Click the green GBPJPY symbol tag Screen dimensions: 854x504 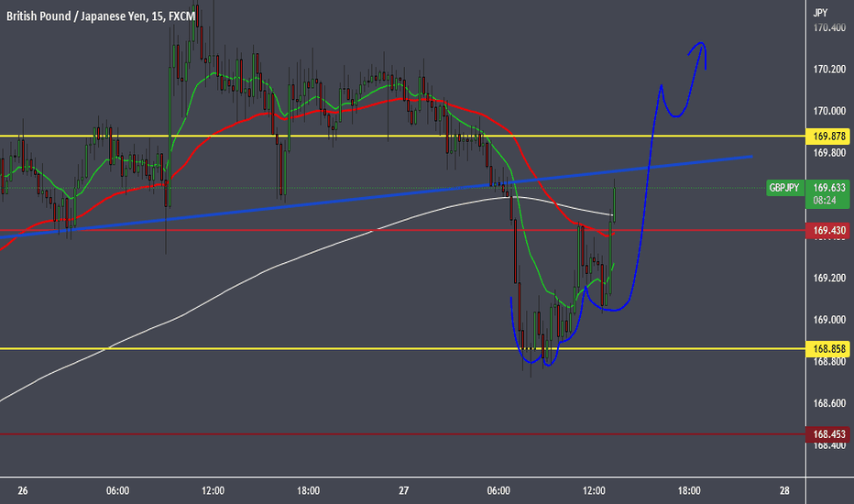784,188
